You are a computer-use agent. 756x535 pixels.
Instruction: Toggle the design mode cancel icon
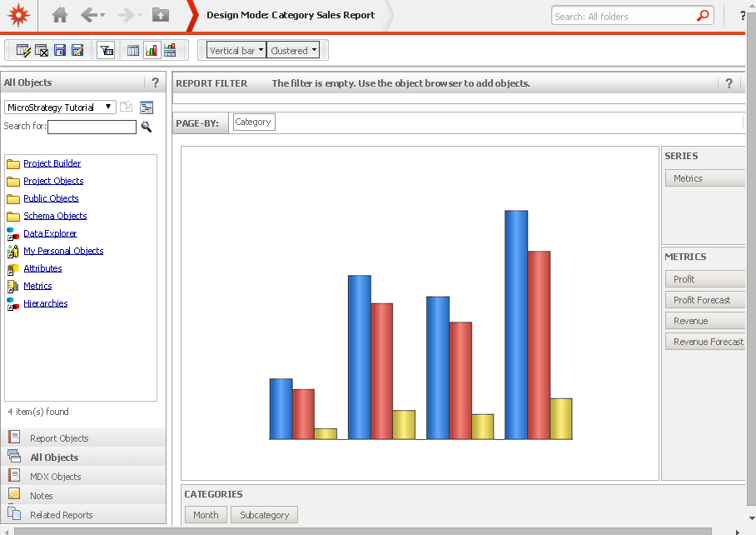40,50
